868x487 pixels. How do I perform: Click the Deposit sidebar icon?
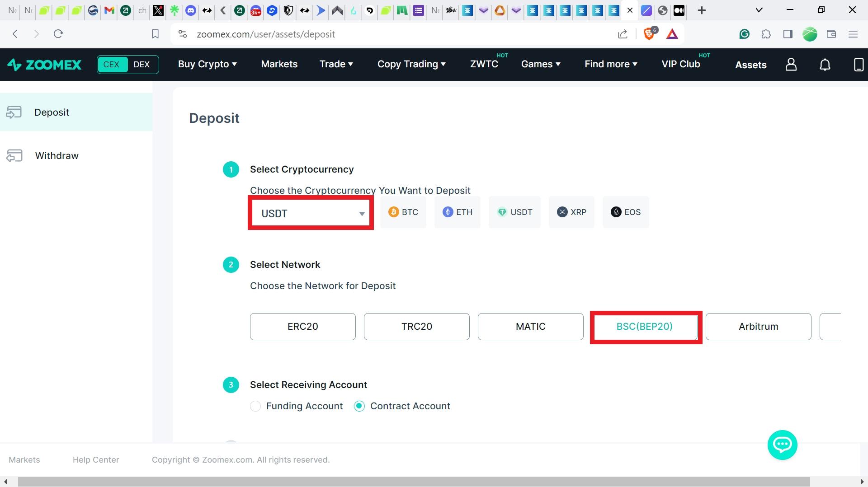pos(14,112)
